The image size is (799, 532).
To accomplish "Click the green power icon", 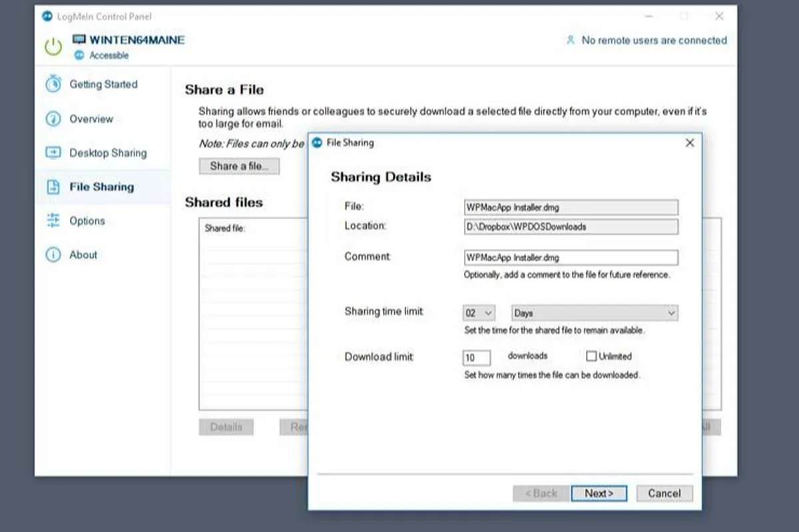I will (x=53, y=47).
